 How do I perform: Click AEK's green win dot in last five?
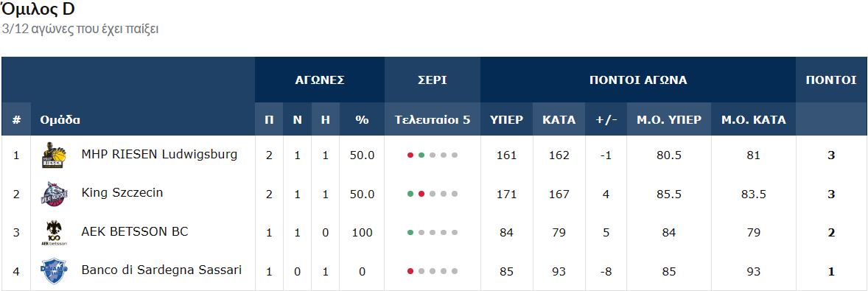pyautogui.click(x=410, y=233)
